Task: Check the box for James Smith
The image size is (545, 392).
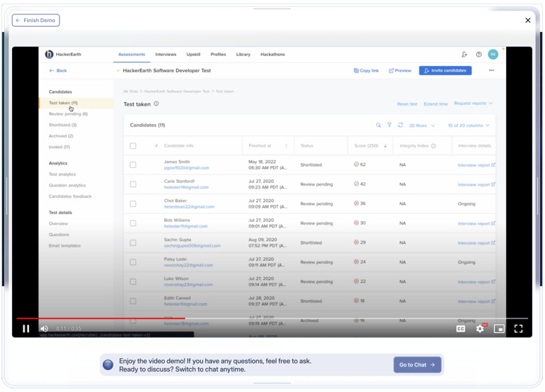Action: [x=133, y=165]
